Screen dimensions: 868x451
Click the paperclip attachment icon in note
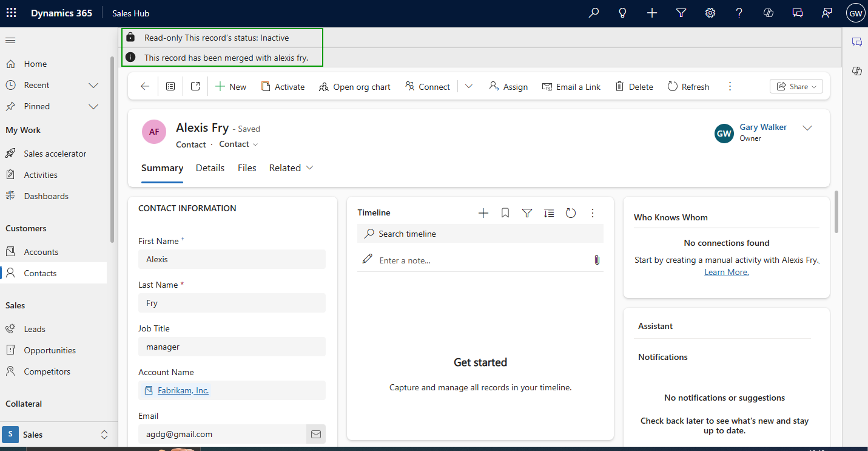[596, 260]
